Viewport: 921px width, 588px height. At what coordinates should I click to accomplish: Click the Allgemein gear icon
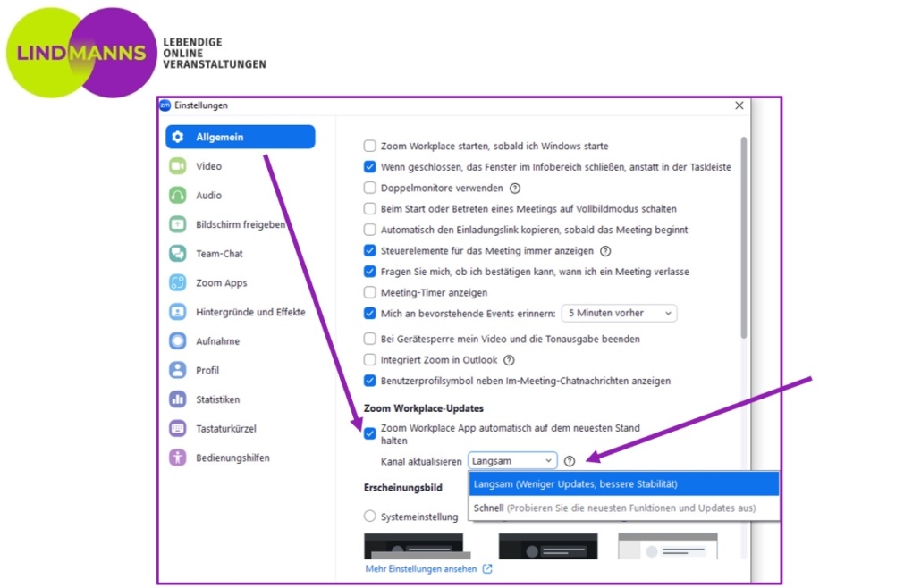[178, 137]
